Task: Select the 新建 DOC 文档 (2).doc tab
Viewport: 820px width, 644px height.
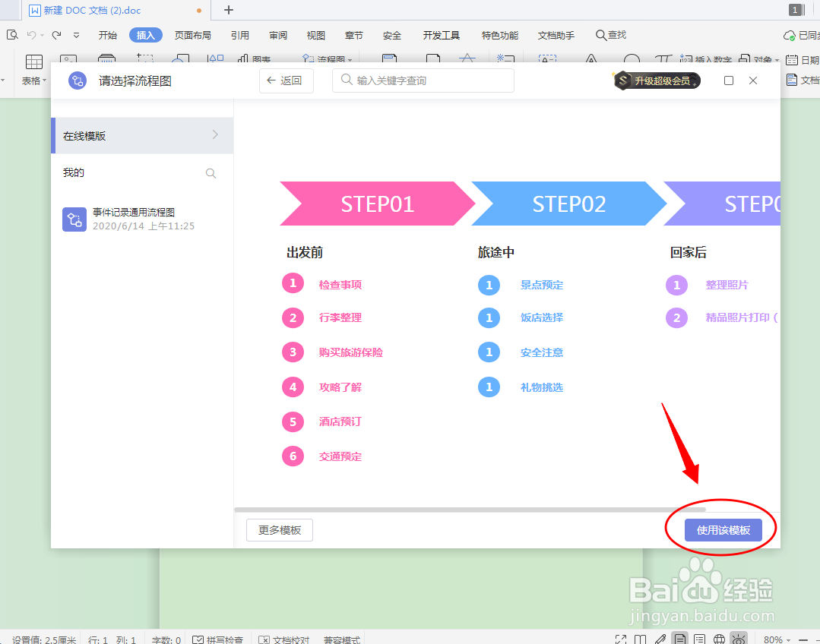Action: pyautogui.click(x=116, y=10)
